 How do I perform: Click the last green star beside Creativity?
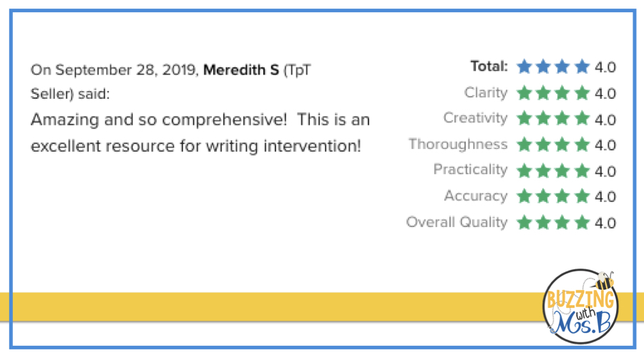click(582, 119)
